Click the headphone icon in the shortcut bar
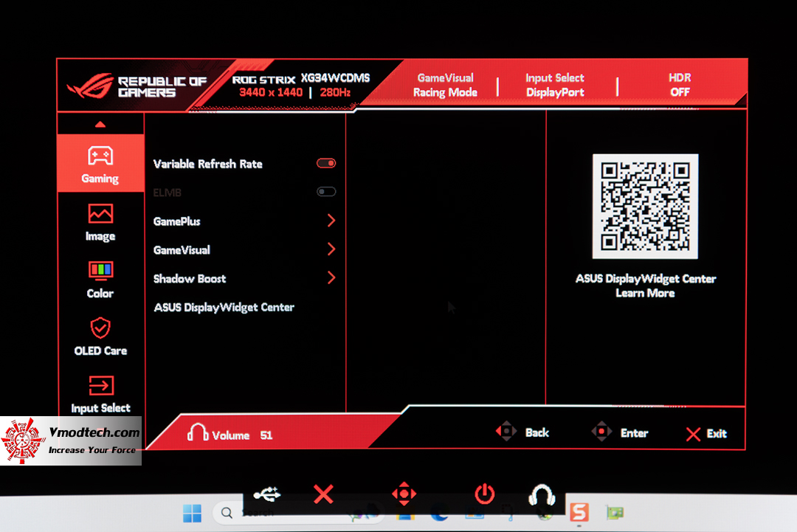 pyautogui.click(x=542, y=494)
